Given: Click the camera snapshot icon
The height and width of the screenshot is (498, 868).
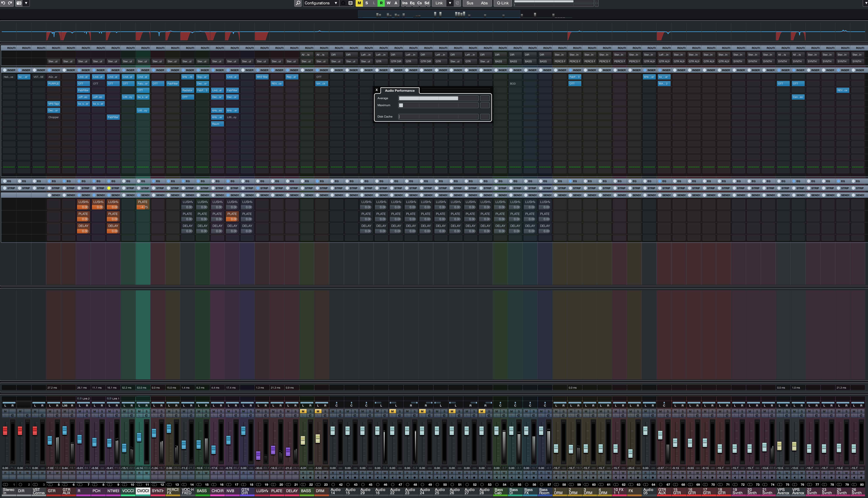Looking at the screenshot, I should (x=19, y=3).
